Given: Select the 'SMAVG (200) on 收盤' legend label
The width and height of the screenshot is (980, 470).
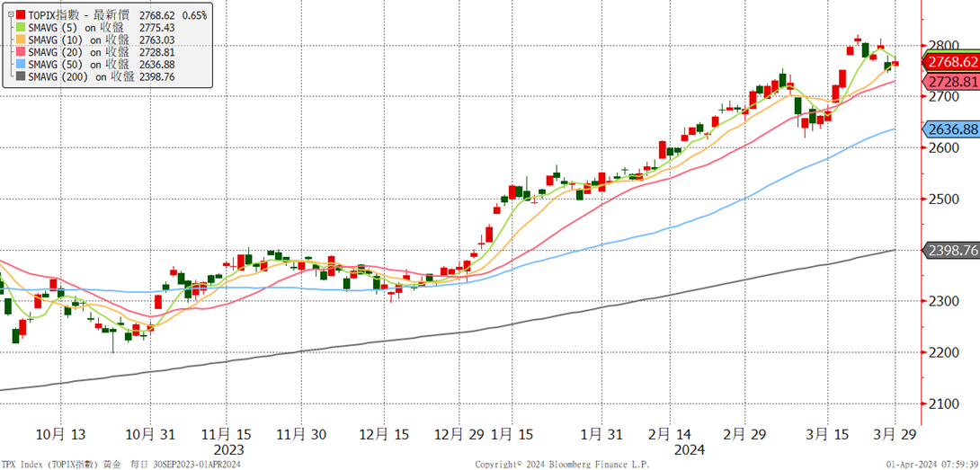Looking at the screenshot, I should [x=81, y=77].
